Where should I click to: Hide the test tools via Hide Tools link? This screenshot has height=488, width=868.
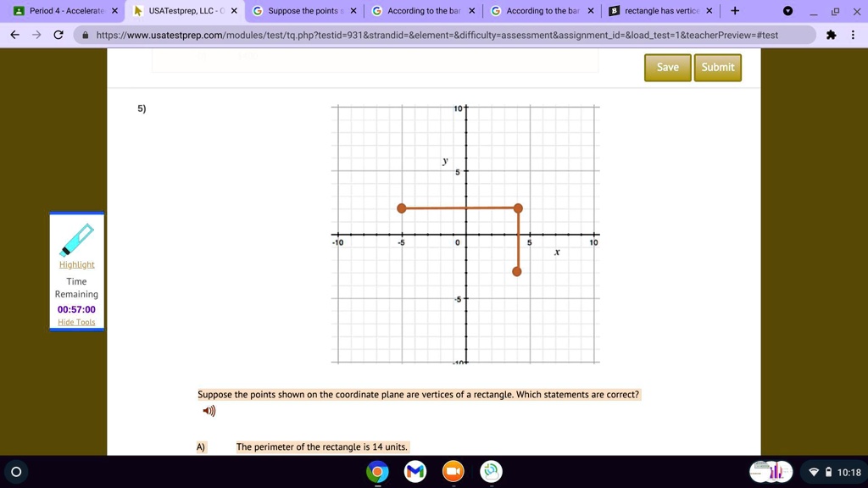coord(76,322)
